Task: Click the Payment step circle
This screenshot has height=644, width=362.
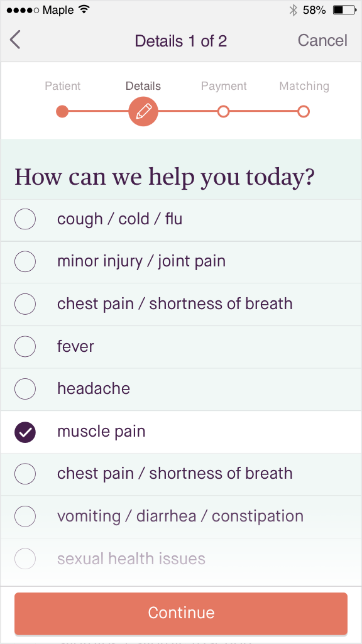Action: [x=224, y=111]
